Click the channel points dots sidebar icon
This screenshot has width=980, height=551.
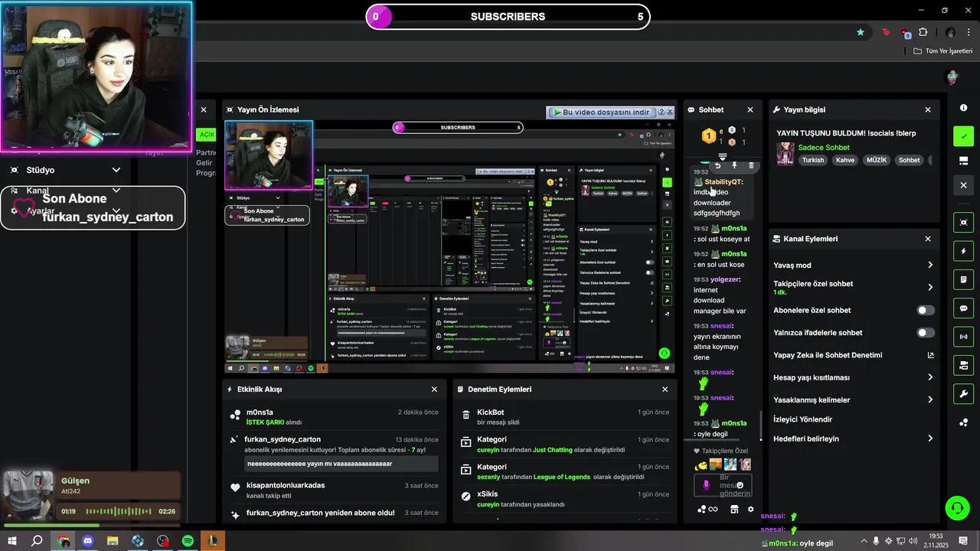click(x=963, y=422)
